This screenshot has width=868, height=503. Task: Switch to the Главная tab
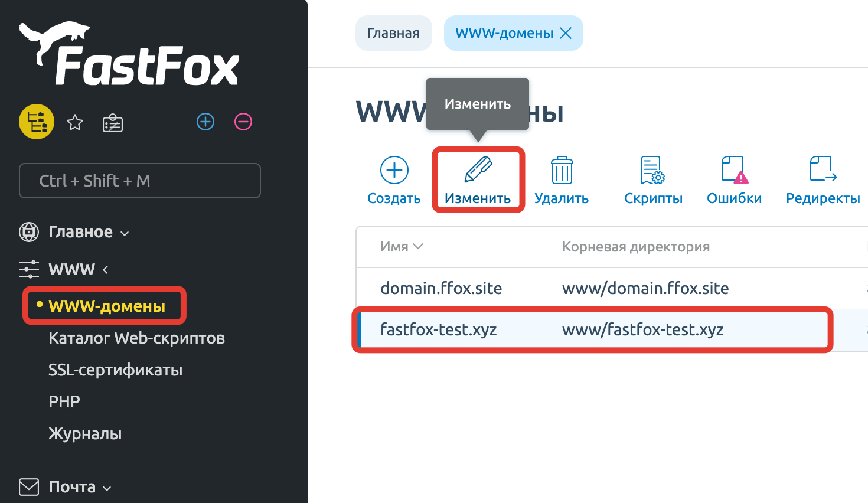click(x=394, y=33)
